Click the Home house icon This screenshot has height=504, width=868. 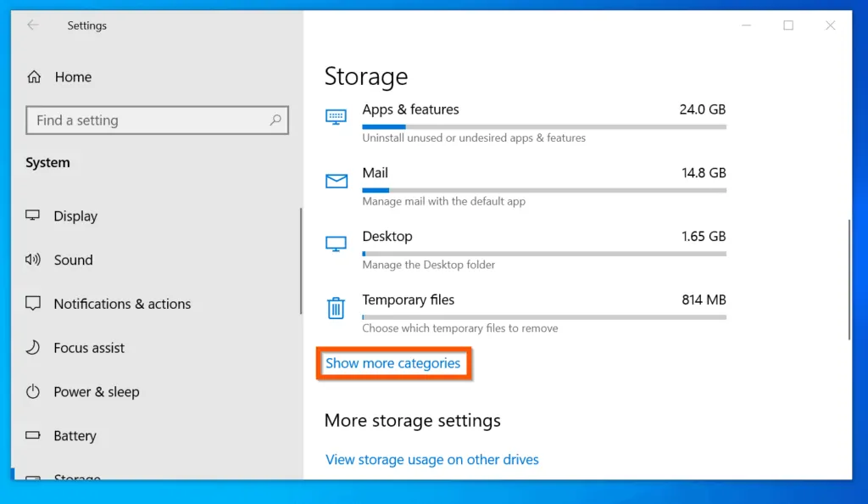pyautogui.click(x=32, y=76)
